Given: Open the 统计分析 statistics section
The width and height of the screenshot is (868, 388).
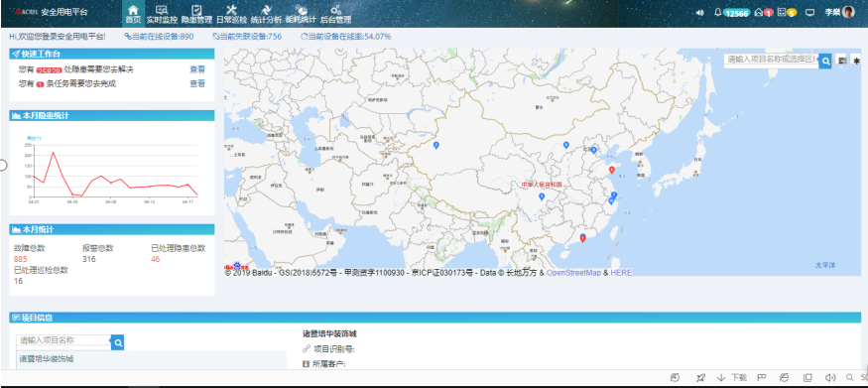Looking at the screenshot, I should 266,14.
